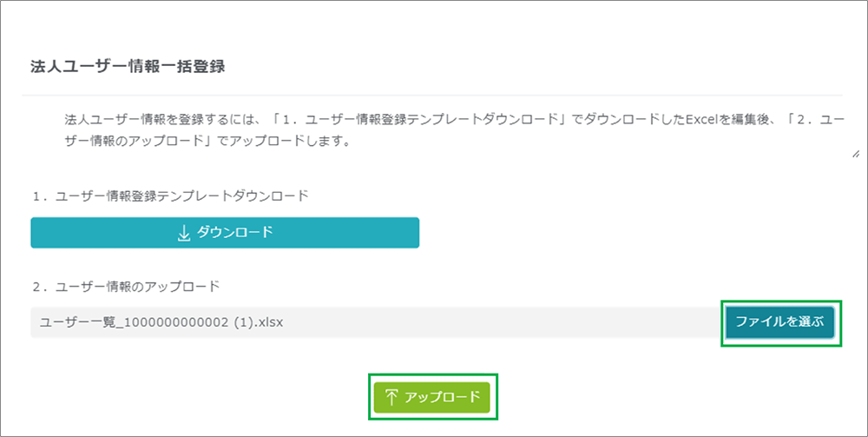This screenshot has width=868, height=437.
Task: Click the upload arrow icon on green button
Action: pyautogui.click(x=391, y=397)
